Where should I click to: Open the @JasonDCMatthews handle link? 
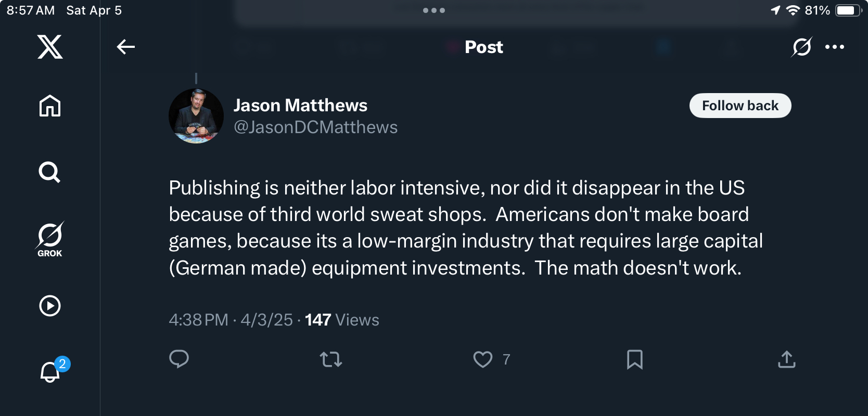(315, 127)
